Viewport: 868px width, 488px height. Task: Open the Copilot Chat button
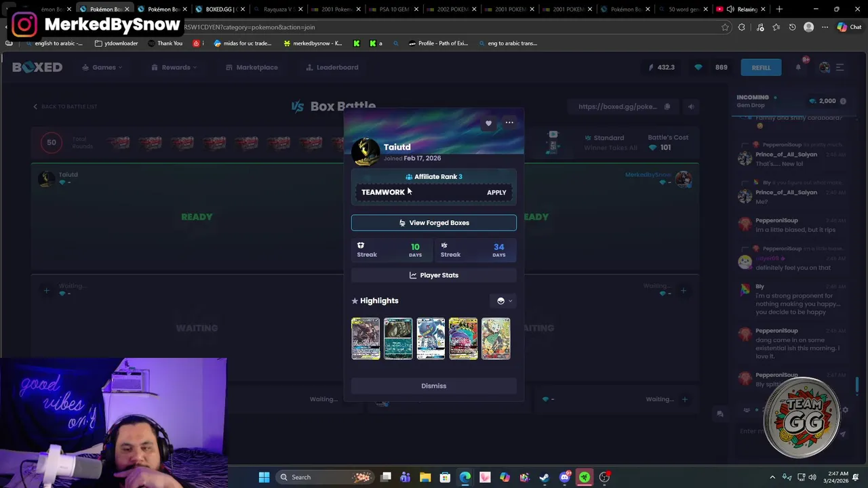849,27
